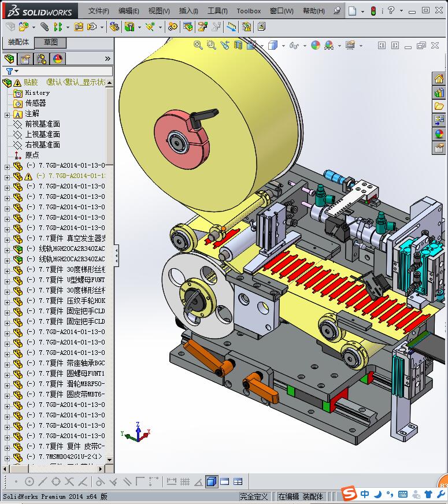Click the Mate paperclip icon

pyautogui.click(x=45, y=27)
